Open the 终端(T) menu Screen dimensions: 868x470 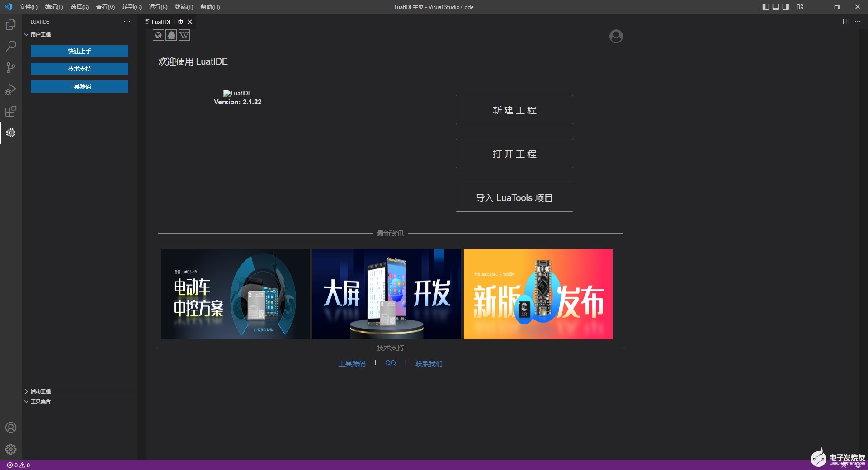184,7
